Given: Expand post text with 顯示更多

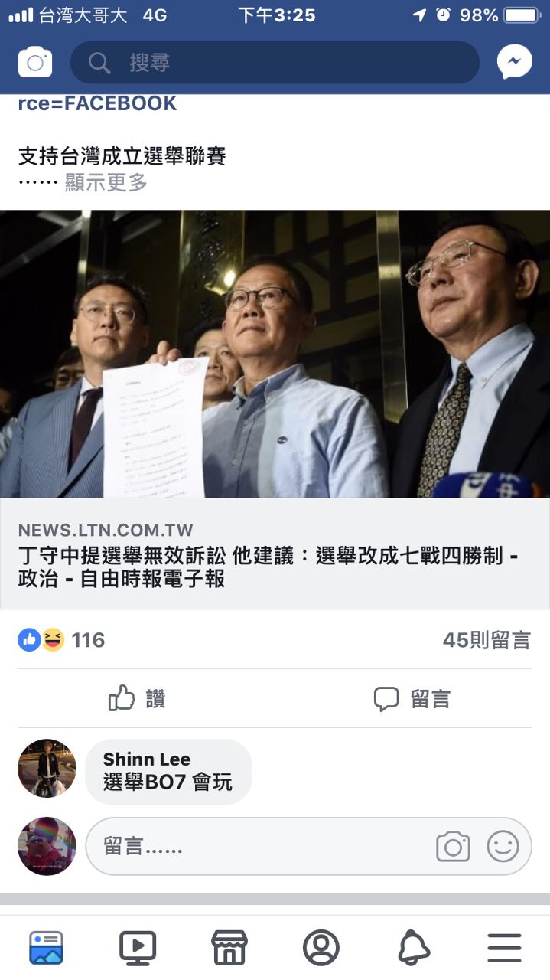Looking at the screenshot, I should [106, 182].
